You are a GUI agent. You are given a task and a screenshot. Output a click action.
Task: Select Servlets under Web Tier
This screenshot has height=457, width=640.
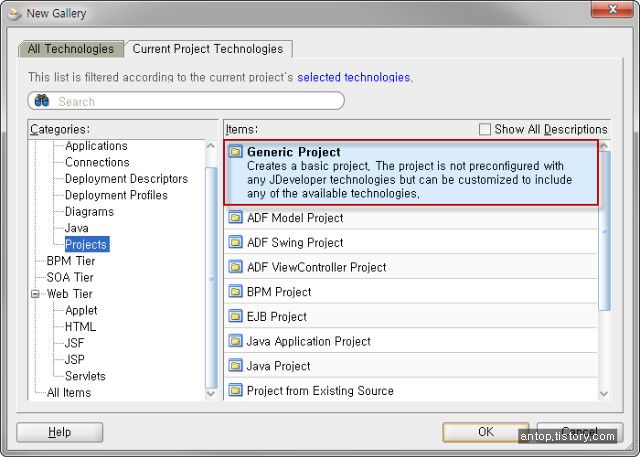coord(85,376)
